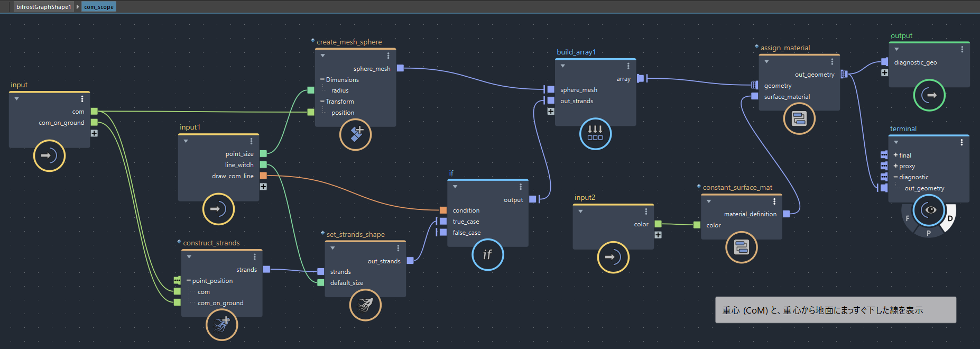
Task: Click the if node circular icon
Action: (487, 254)
